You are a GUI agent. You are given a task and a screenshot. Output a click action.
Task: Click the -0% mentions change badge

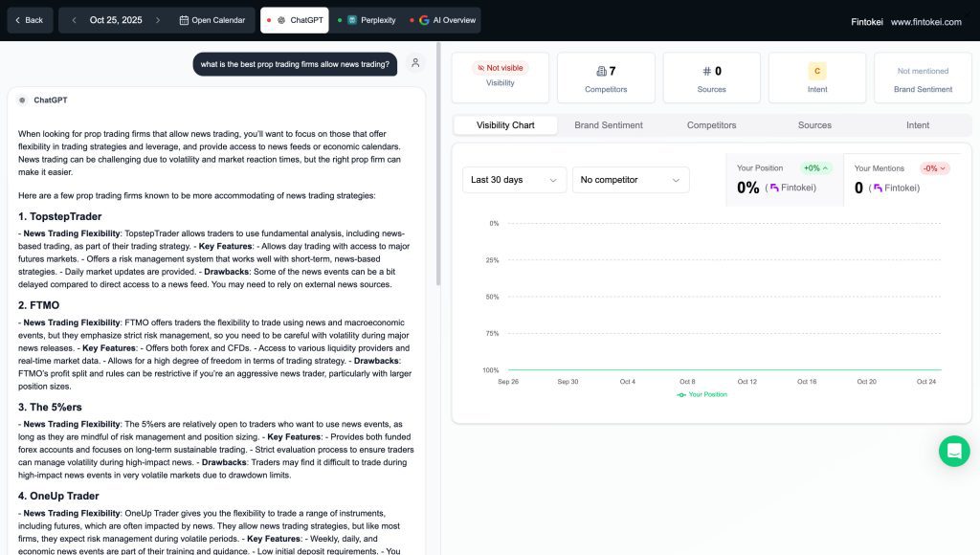click(x=934, y=168)
